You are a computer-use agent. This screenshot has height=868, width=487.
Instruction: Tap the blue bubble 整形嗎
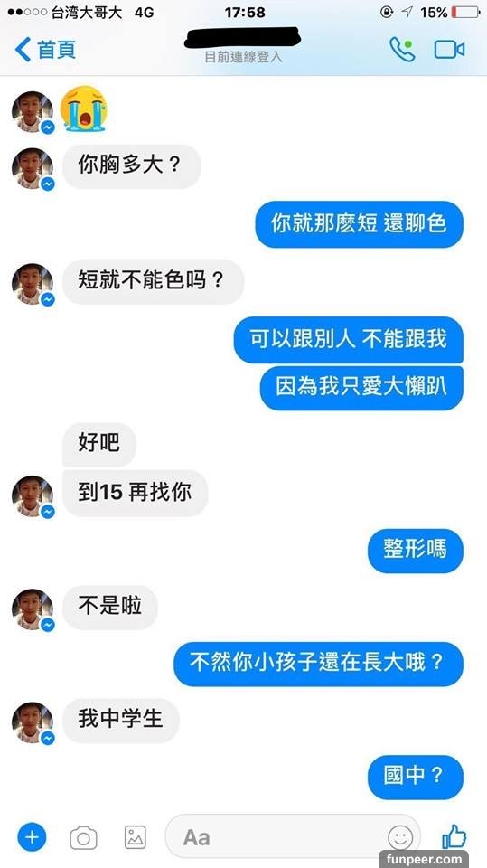pyautogui.click(x=415, y=550)
